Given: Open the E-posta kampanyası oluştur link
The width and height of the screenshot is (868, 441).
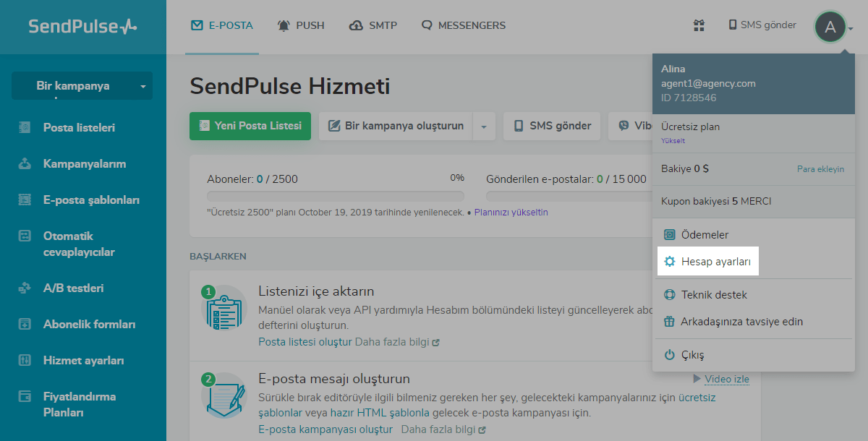Looking at the screenshot, I should 325,429.
